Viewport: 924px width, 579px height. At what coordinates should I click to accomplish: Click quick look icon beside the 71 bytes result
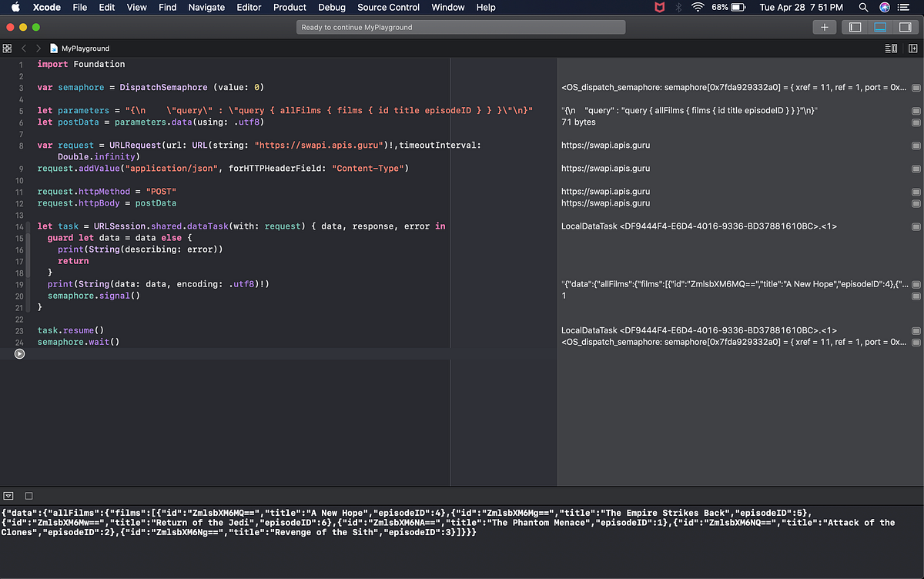pyautogui.click(x=915, y=122)
